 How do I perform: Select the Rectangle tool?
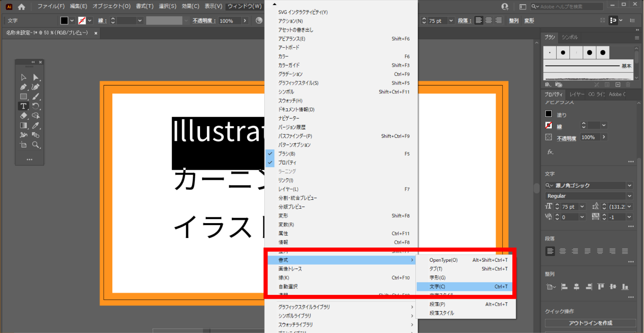point(24,96)
